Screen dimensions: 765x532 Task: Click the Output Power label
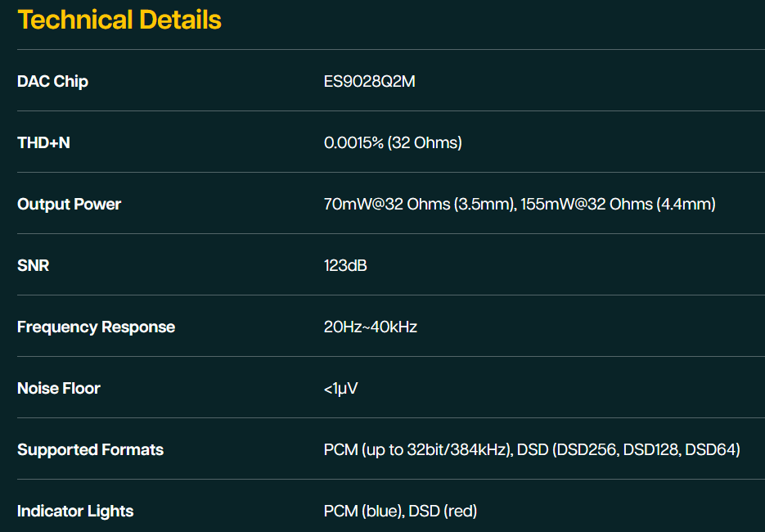point(70,204)
